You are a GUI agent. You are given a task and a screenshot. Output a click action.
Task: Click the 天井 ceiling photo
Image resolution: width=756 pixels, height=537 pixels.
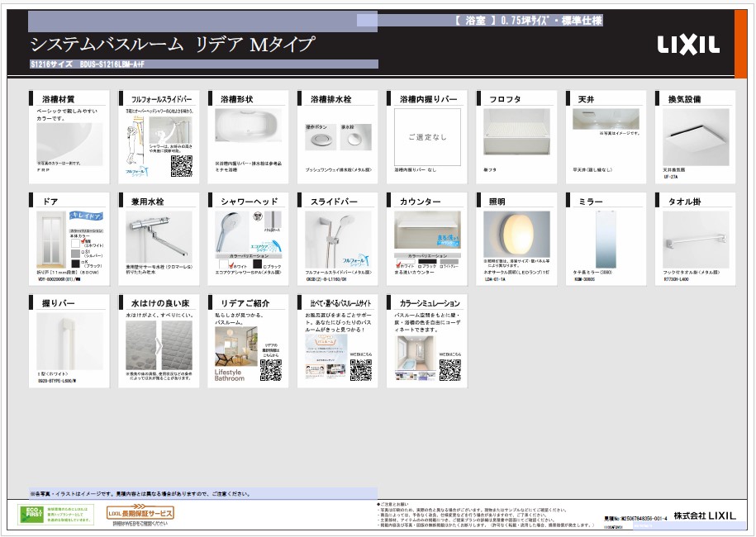pos(606,119)
